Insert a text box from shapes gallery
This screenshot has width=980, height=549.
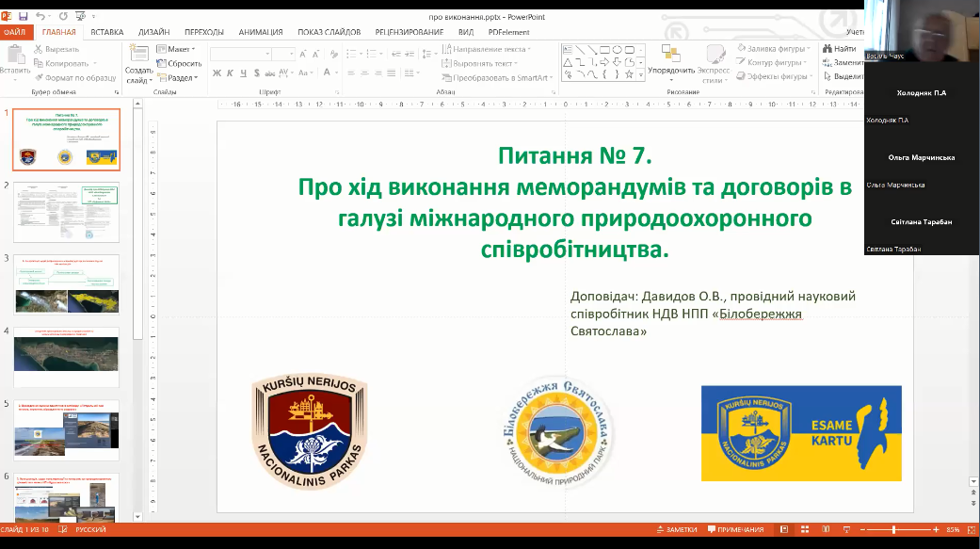click(568, 49)
